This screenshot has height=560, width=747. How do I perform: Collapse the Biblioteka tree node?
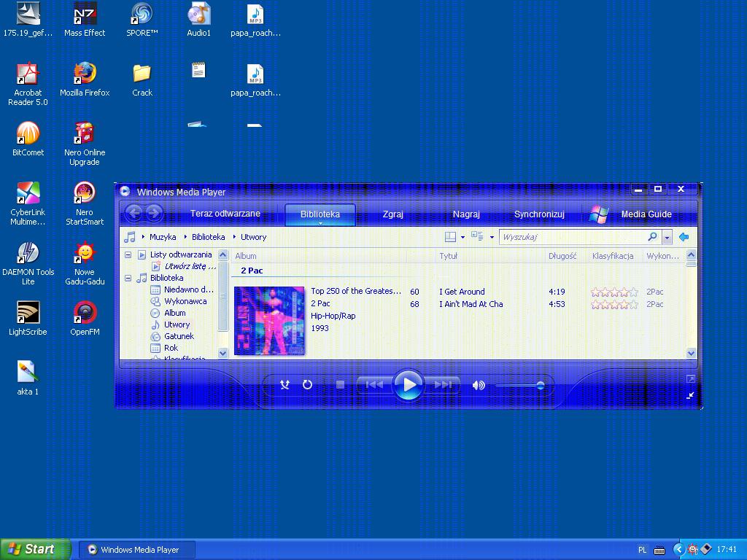pos(128,278)
